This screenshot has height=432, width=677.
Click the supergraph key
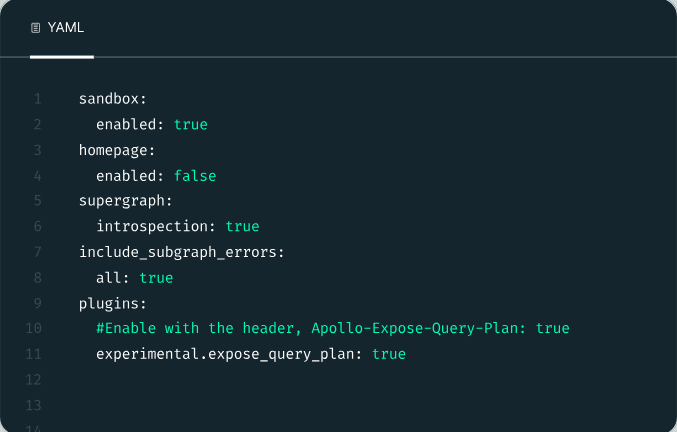click(121, 201)
